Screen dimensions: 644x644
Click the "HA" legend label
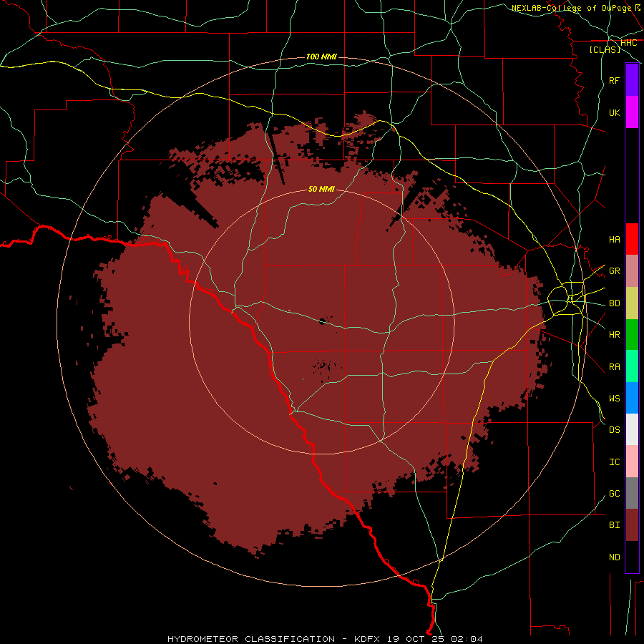pyautogui.click(x=614, y=239)
